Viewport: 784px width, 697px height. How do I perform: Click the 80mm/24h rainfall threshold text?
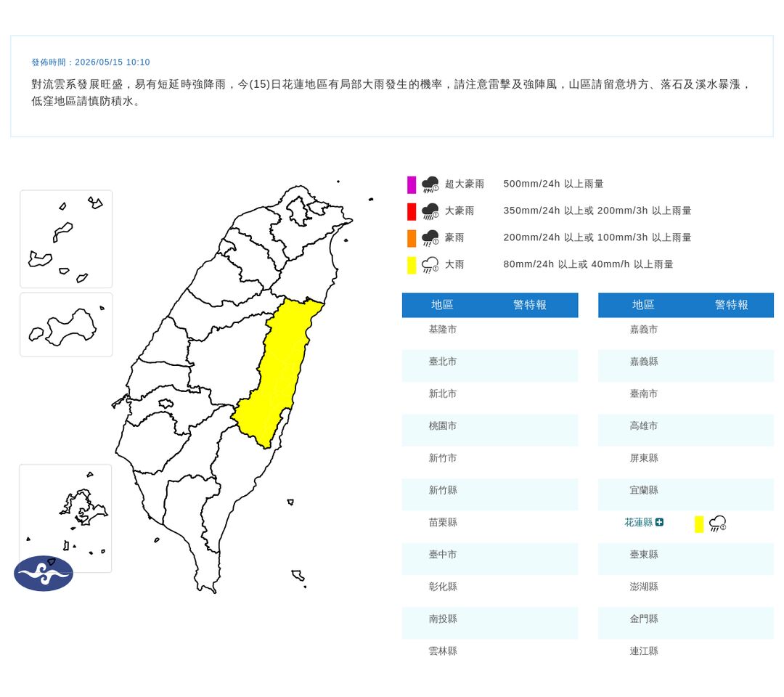point(588,264)
